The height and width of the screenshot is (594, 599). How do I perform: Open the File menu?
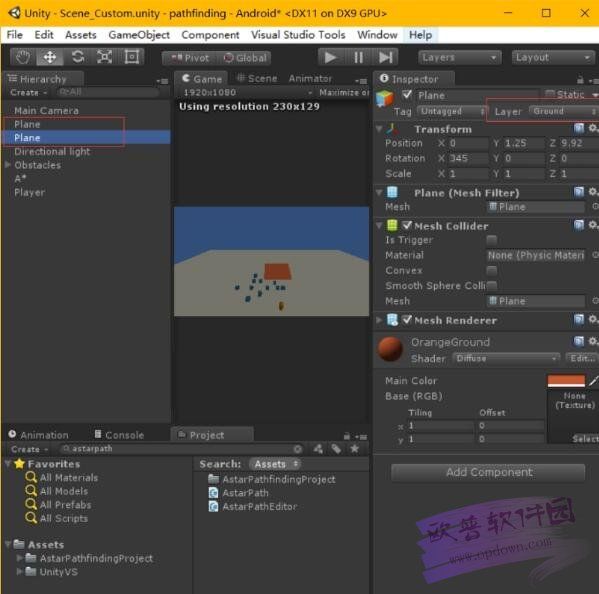[15, 35]
